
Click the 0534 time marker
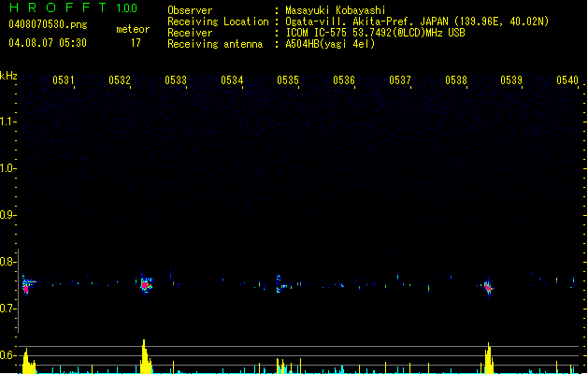232,80
